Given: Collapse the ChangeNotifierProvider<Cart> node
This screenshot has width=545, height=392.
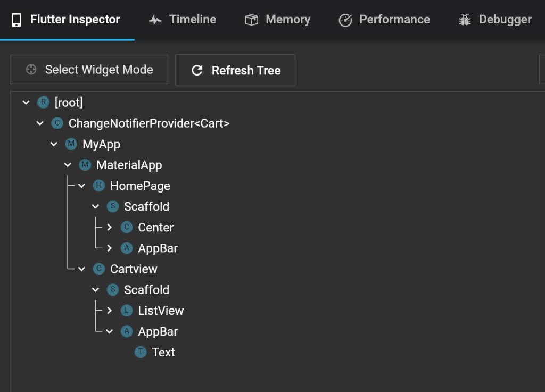Looking at the screenshot, I should (x=40, y=123).
